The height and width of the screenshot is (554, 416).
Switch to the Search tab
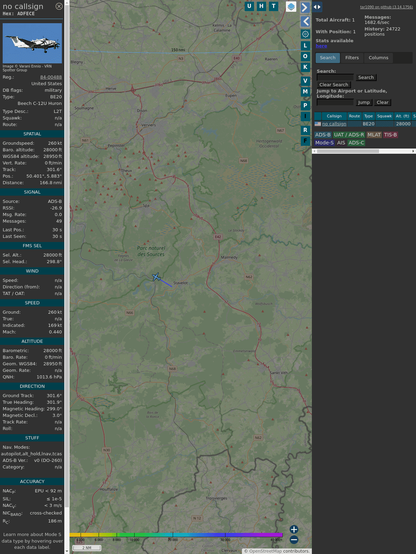pos(328,58)
